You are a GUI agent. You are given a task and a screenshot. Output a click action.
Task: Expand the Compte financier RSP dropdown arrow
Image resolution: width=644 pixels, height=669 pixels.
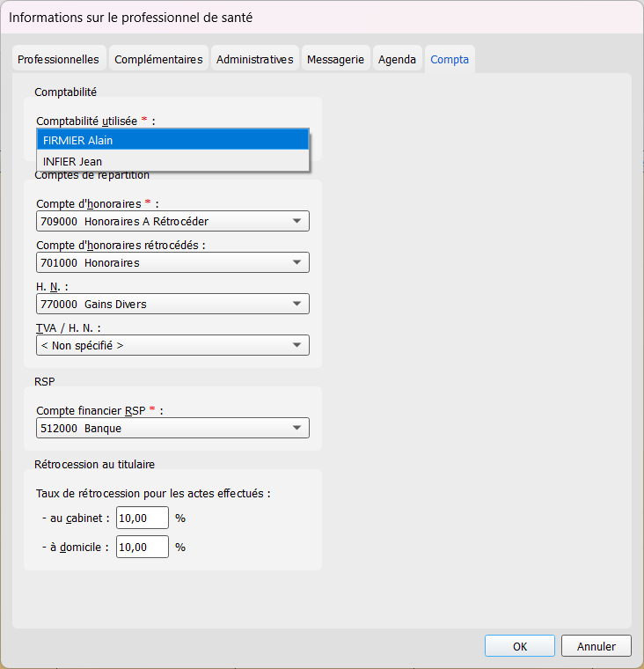pyautogui.click(x=296, y=428)
